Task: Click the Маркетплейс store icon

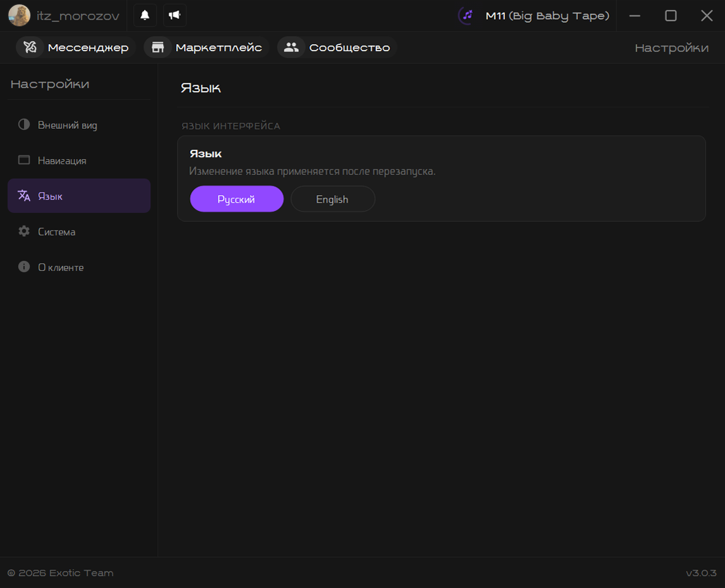Action: point(158,47)
